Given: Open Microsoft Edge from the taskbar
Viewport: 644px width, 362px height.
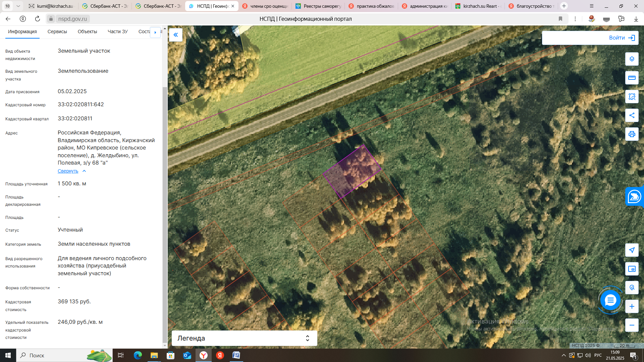Looking at the screenshot, I should (x=138, y=355).
